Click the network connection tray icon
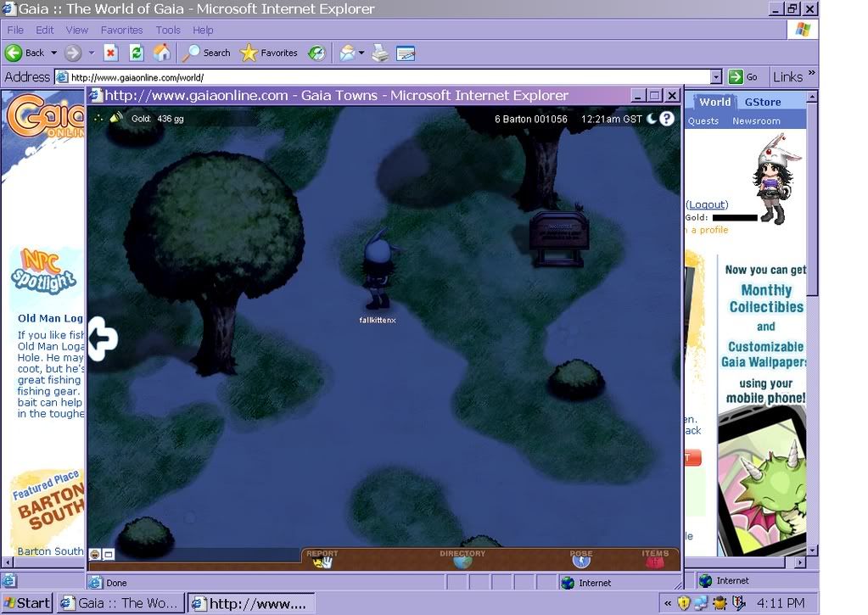Viewport: 868px width, 615px height. [701, 603]
